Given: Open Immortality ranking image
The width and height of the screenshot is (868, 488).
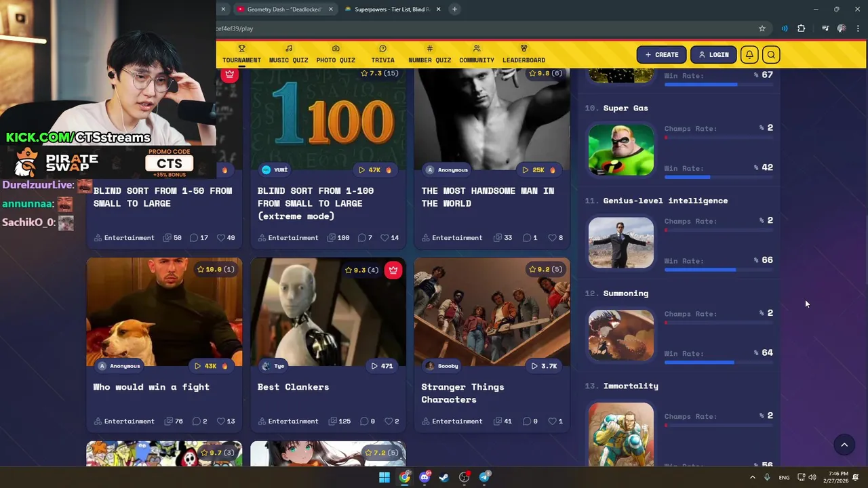Looking at the screenshot, I should tap(621, 434).
